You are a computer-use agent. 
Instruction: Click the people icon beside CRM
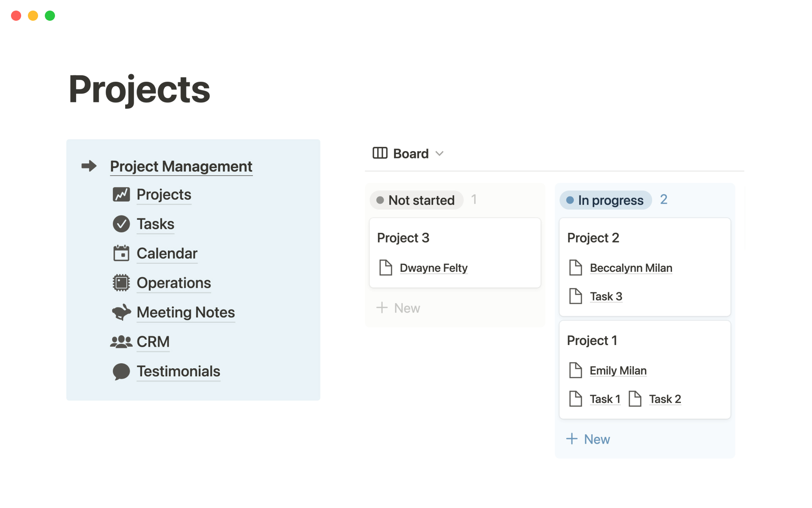[121, 342]
